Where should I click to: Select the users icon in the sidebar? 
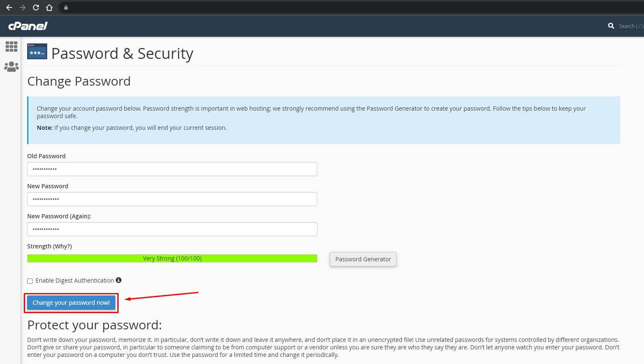pyautogui.click(x=11, y=66)
